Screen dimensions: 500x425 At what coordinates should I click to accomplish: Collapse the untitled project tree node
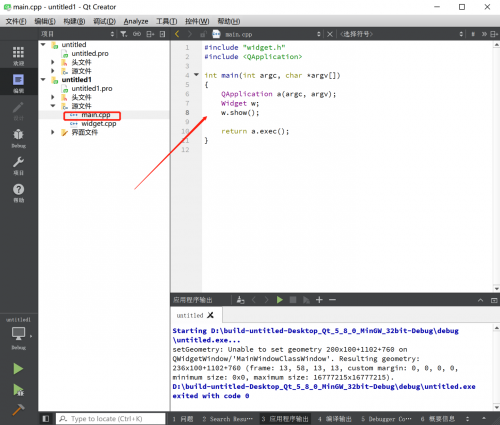(x=43, y=44)
